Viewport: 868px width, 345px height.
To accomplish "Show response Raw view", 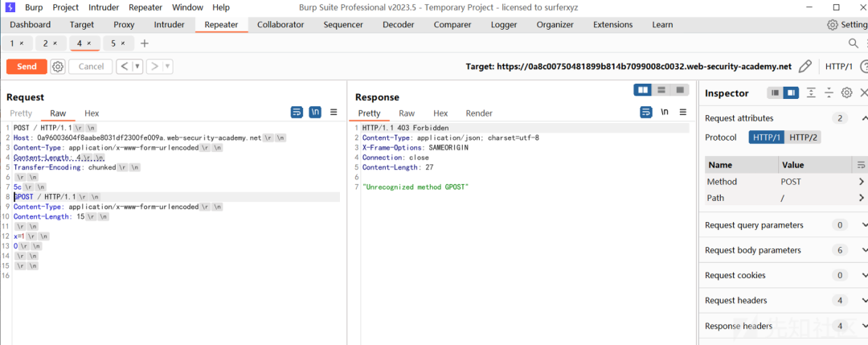I will pos(407,113).
